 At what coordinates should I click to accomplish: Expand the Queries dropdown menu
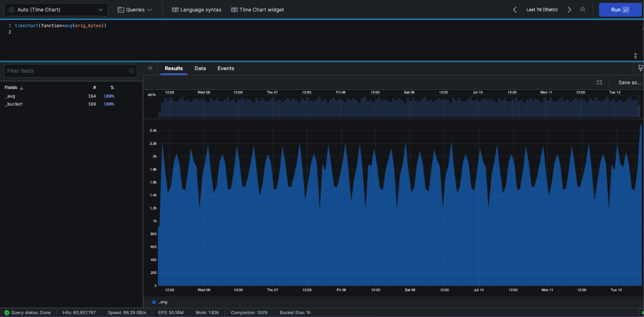135,10
